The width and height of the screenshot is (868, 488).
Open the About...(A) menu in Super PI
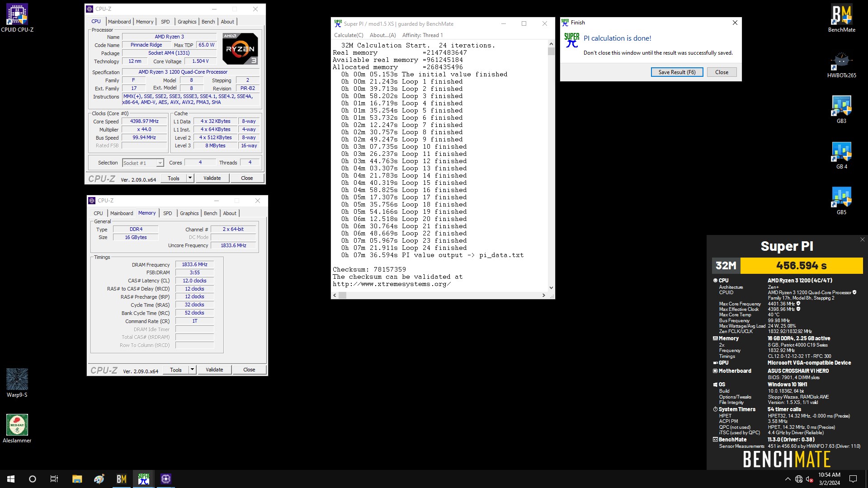pyautogui.click(x=382, y=35)
